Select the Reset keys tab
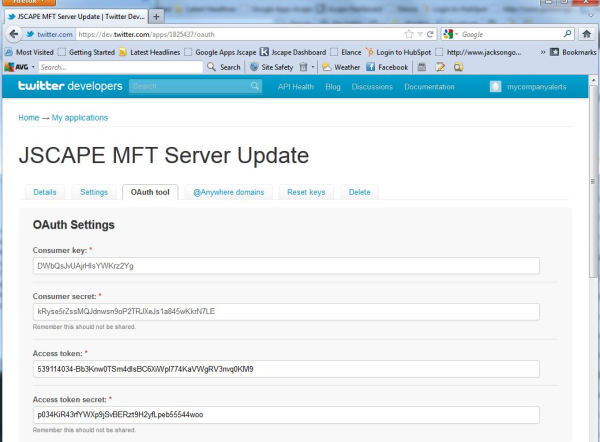This screenshot has height=442, width=600. click(x=305, y=191)
